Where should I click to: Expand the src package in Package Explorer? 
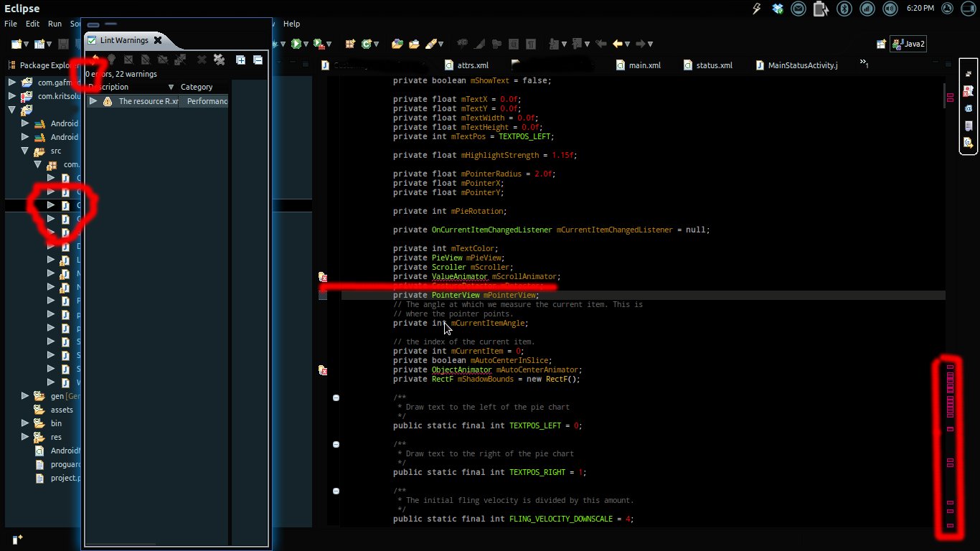coord(25,151)
